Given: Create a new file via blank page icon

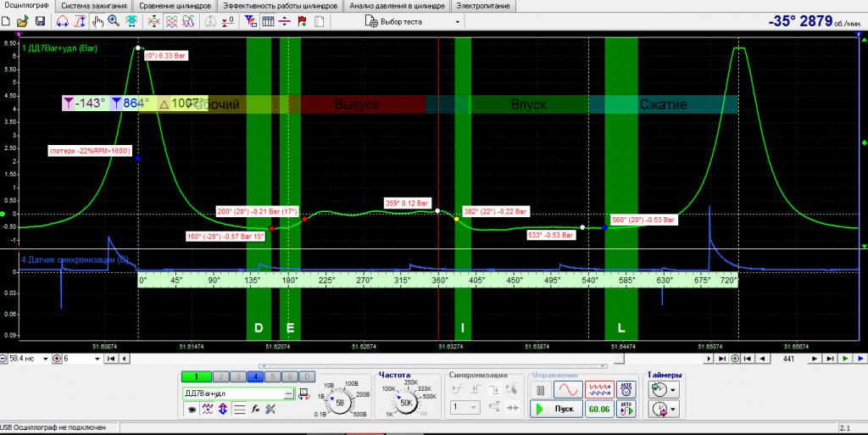Looking at the screenshot, I should click(6, 21).
